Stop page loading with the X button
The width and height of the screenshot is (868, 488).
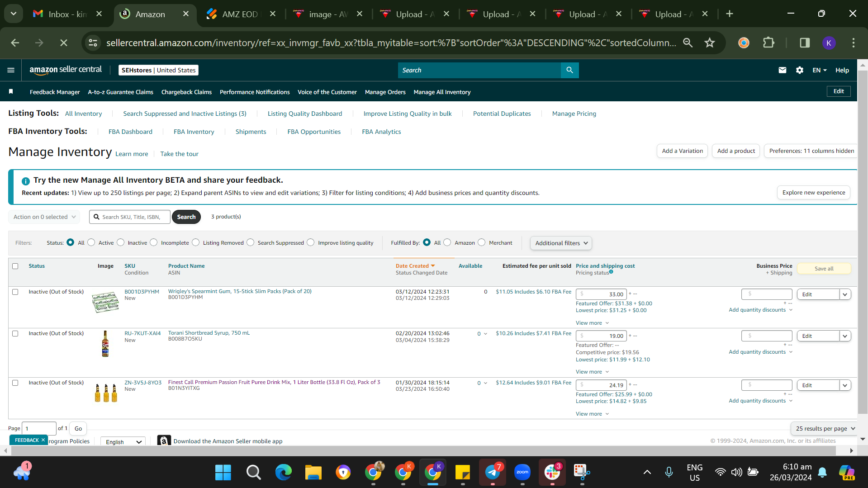point(64,43)
